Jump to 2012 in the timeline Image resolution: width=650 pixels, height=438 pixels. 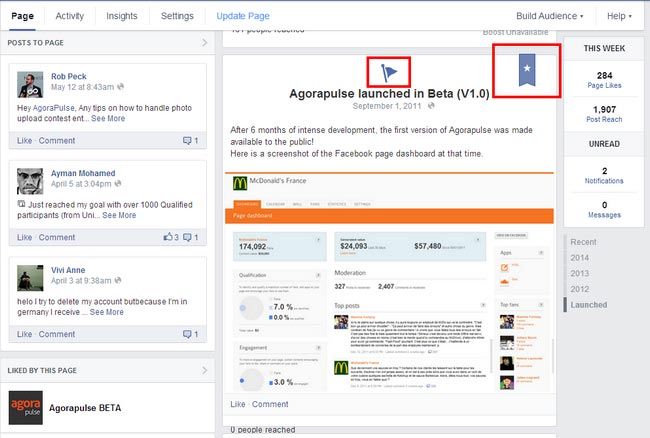[x=580, y=289]
